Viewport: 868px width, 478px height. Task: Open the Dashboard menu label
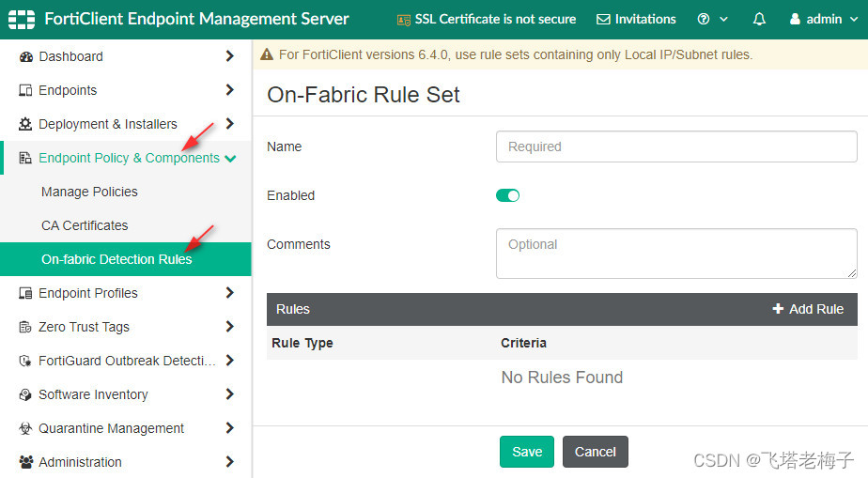70,56
